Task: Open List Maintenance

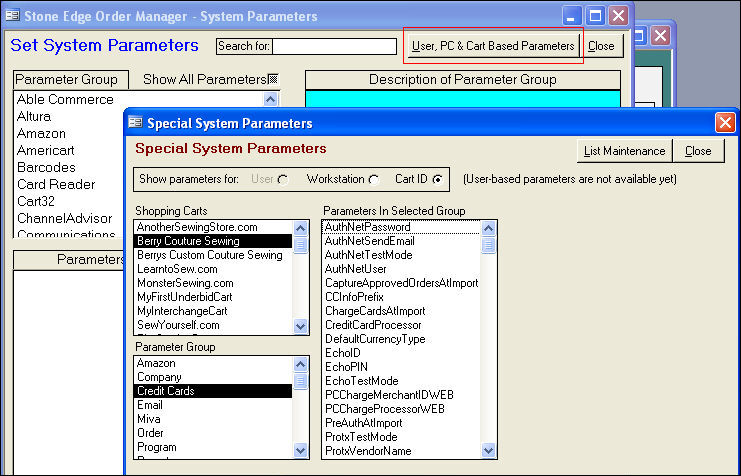Action: [x=624, y=151]
